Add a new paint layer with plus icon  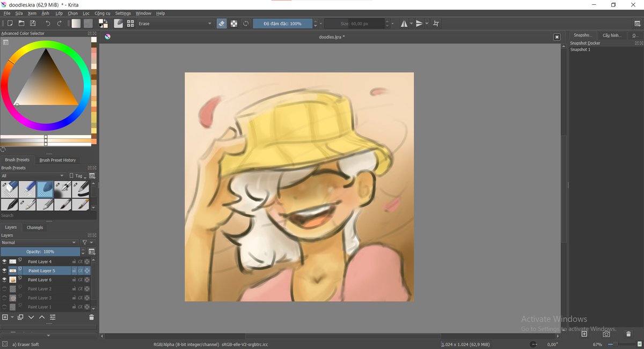[5, 317]
